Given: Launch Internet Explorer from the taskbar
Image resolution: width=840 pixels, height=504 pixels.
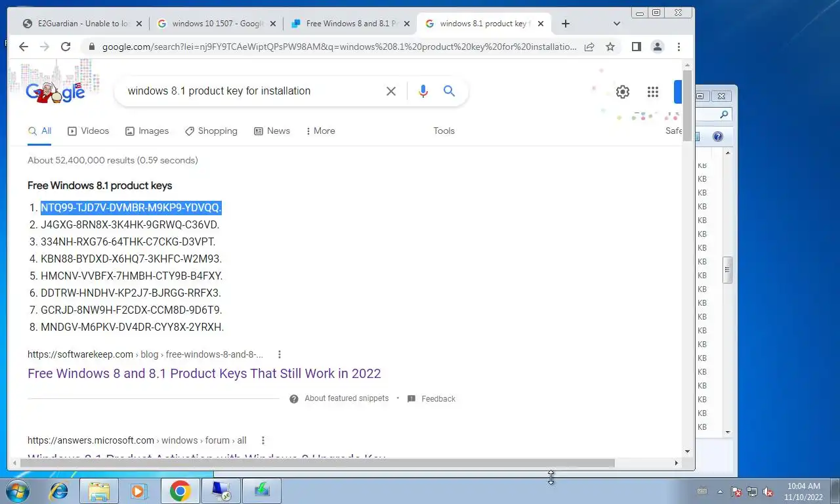Looking at the screenshot, I should pyautogui.click(x=58, y=491).
